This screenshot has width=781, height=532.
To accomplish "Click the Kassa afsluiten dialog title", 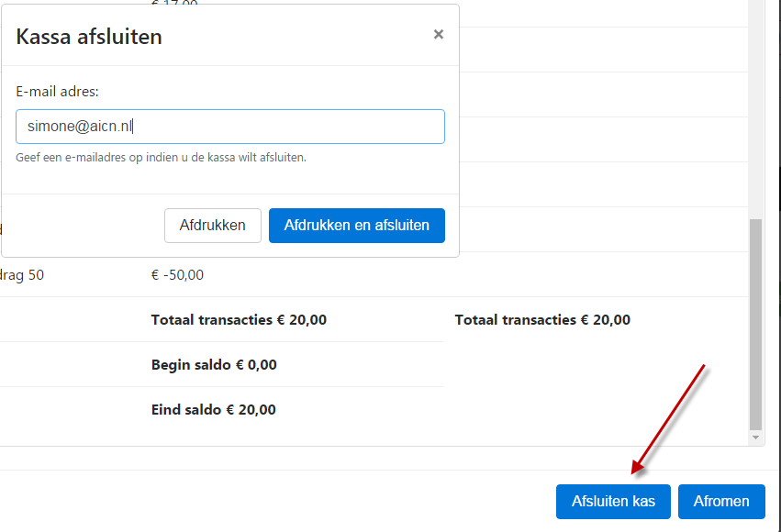I will [89, 37].
